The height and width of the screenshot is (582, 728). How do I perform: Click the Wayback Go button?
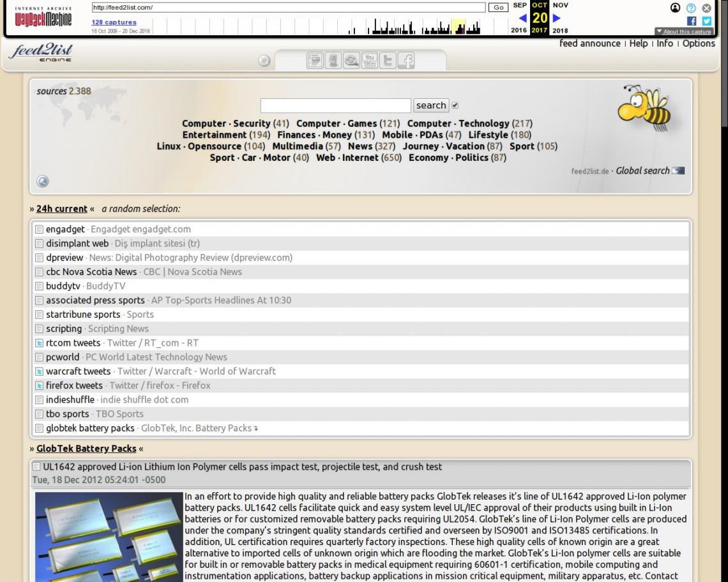499,8
